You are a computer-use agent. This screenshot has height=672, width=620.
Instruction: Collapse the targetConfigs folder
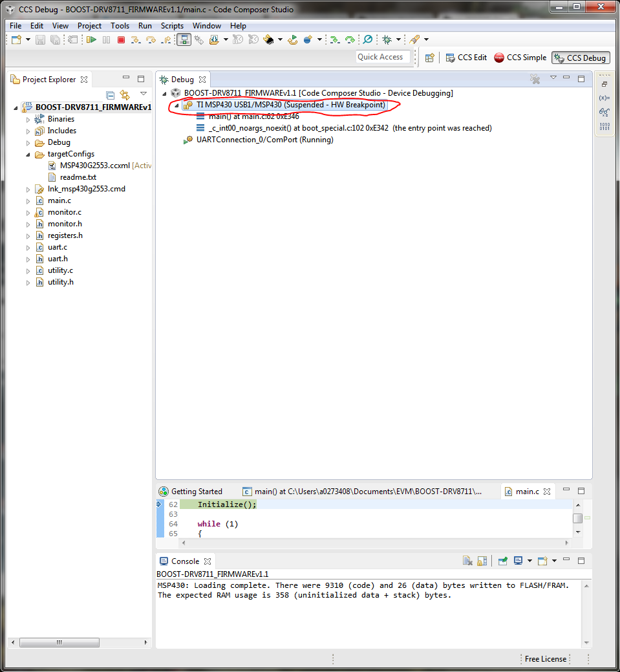28,155
